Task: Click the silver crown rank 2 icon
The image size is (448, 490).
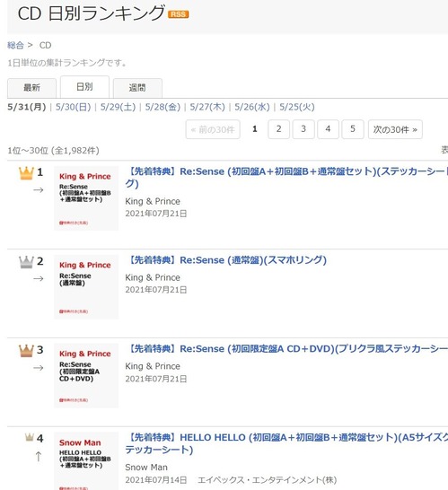Action: point(26,262)
